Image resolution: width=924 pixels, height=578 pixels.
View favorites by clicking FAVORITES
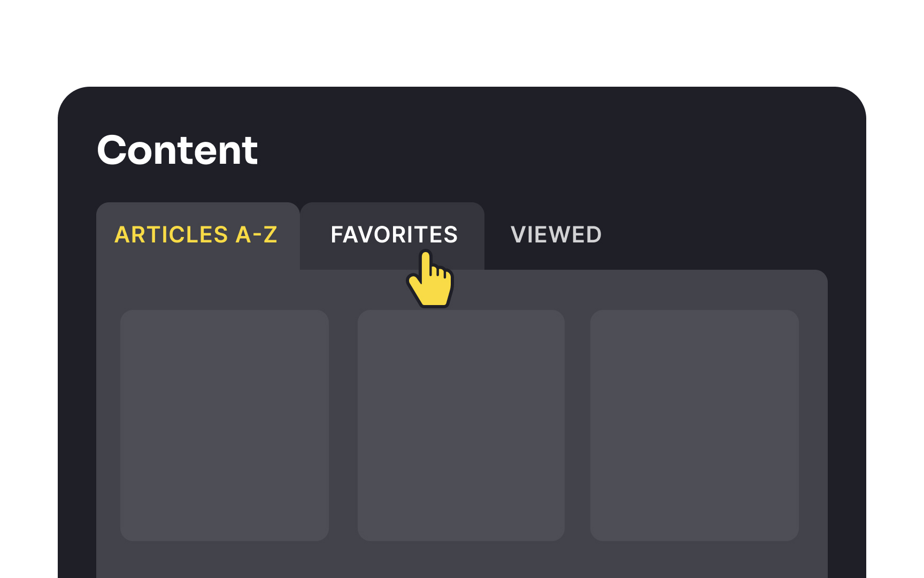pyautogui.click(x=394, y=234)
